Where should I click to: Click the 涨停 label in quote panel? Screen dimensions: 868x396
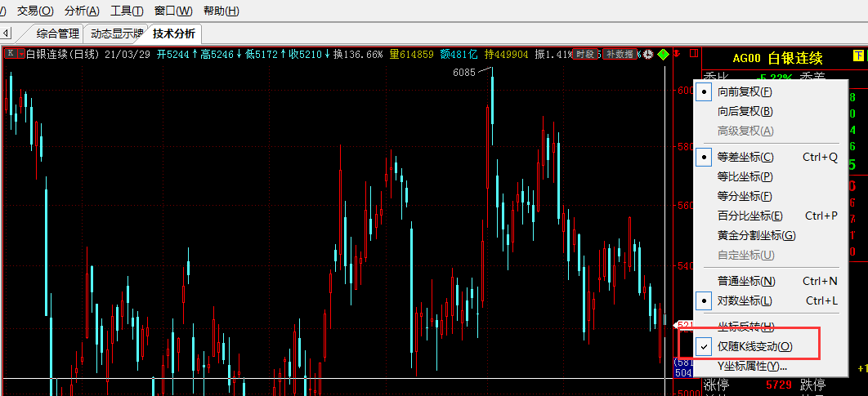(716, 385)
